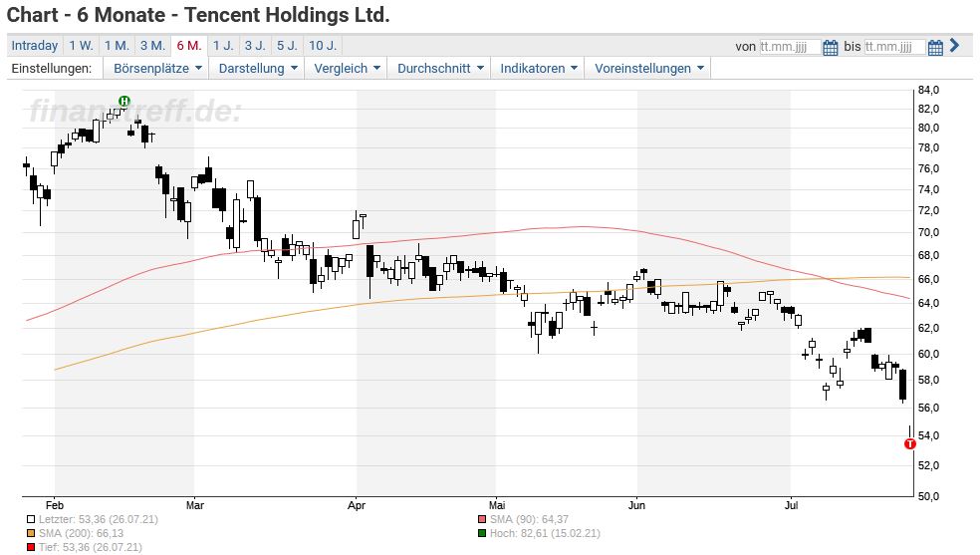Screen dimensions: 980x555
Task: Click the pink SMA (90) legend swatch
Action: (x=481, y=519)
